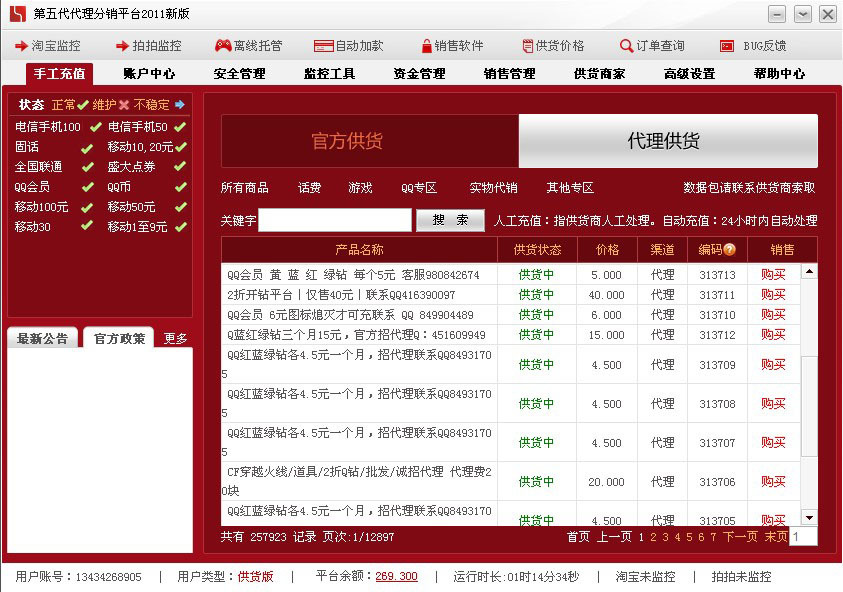Image resolution: width=843 pixels, height=592 pixels.
Task: Click 全国联通 status checkmark
Action: point(87,167)
